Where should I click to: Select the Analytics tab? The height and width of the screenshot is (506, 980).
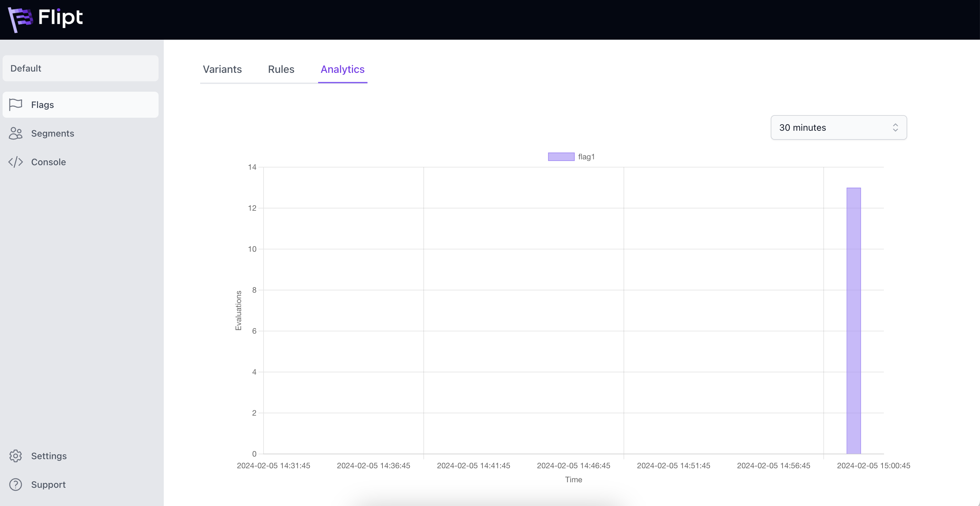click(x=342, y=69)
